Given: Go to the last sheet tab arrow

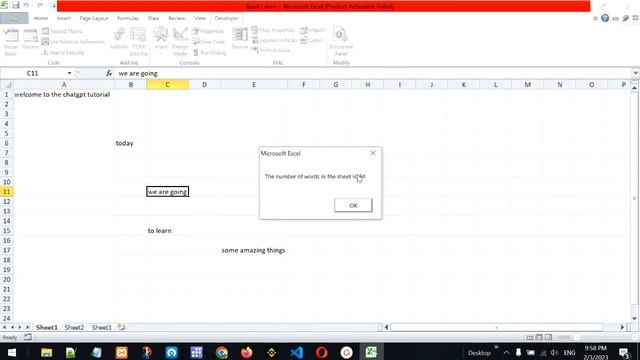Looking at the screenshot, I should pos(27,327).
